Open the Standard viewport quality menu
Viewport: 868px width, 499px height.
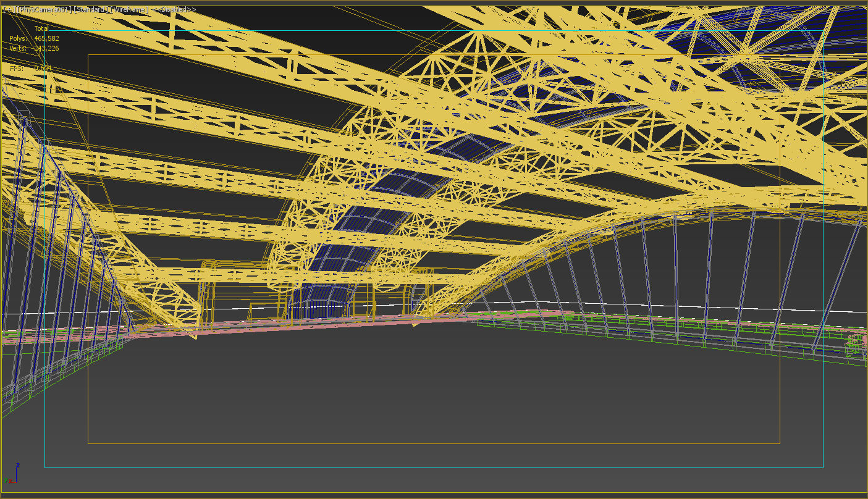pos(90,10)
